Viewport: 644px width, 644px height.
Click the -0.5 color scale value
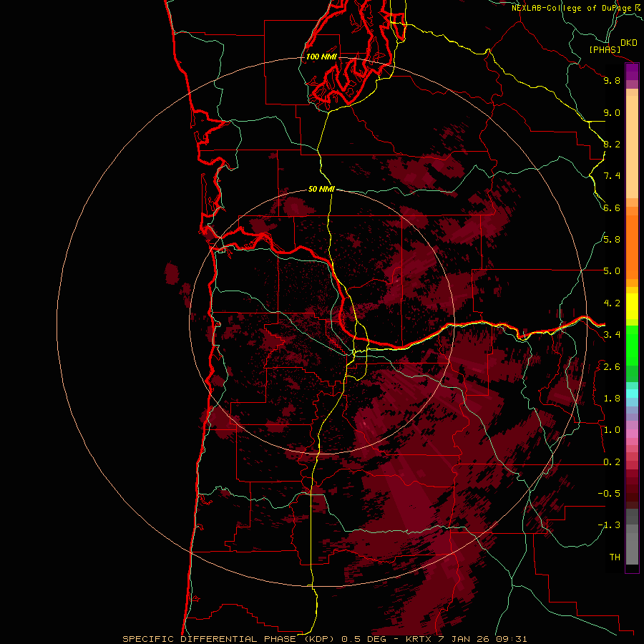pyautogui.click(x=609, y=494)
